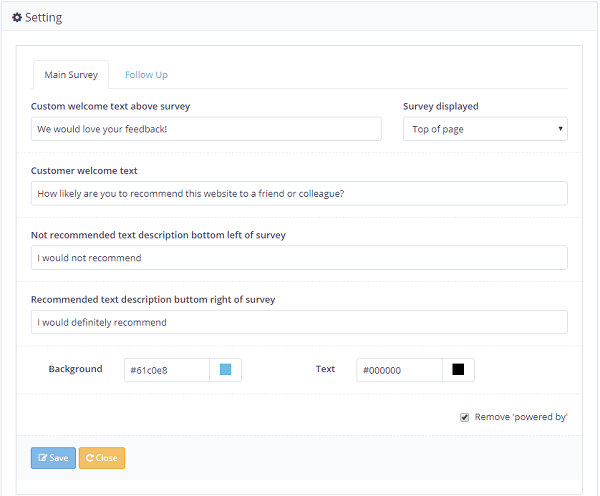Click the Customer welcome text input
The image size is (600, 496).
coord(299,193)
